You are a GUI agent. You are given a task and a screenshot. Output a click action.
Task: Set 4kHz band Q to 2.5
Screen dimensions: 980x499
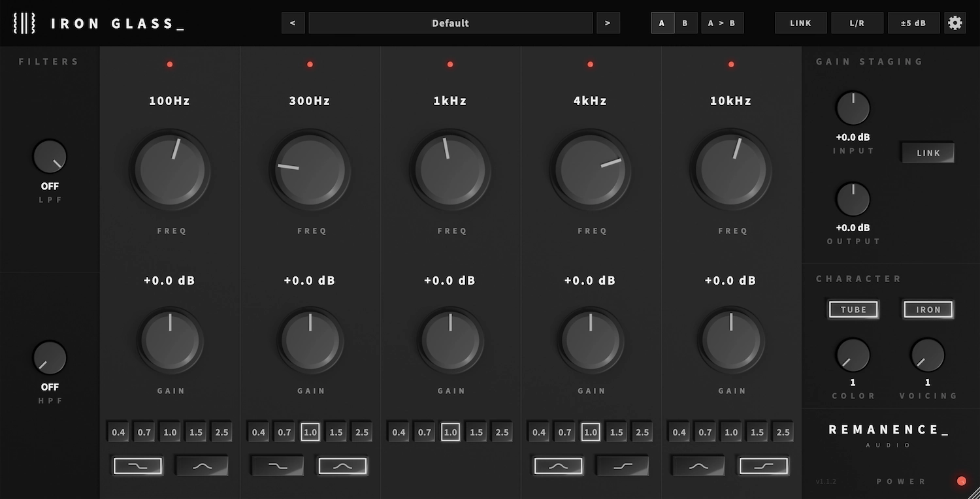click(642, 432)
